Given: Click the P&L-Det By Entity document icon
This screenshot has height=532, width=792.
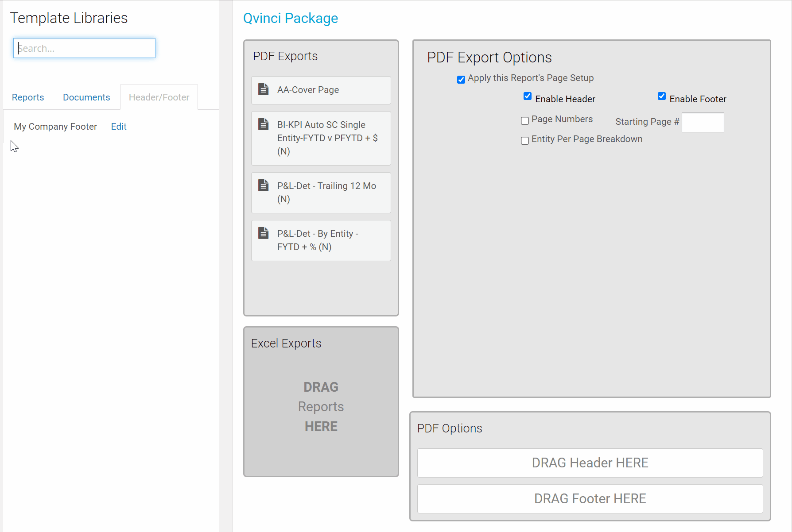Looking at the screenshot, I should [264, 233].
